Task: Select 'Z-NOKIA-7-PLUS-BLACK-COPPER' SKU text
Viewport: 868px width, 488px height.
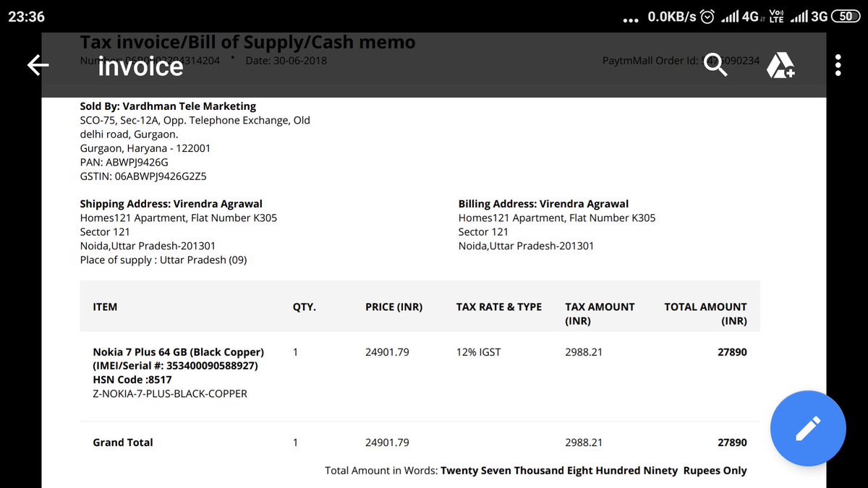Action: tap(170, 394)
